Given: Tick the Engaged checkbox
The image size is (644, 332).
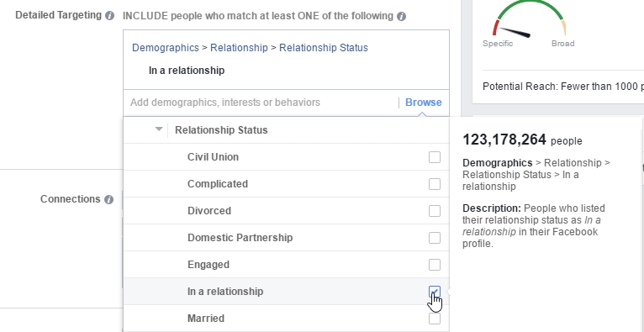Looking at the screenshot, I should [434, 265].
